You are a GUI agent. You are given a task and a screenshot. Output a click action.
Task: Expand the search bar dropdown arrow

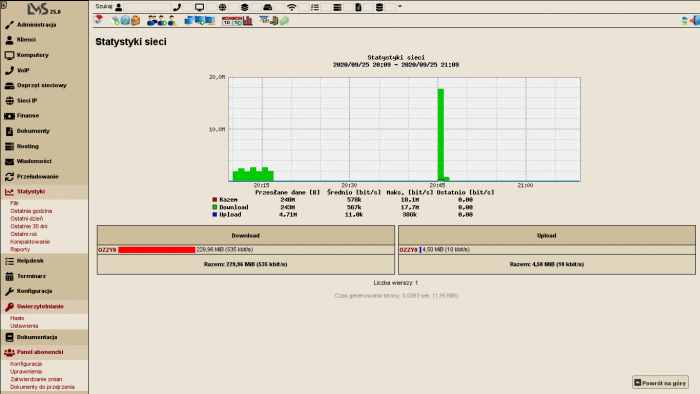point(400,6)
